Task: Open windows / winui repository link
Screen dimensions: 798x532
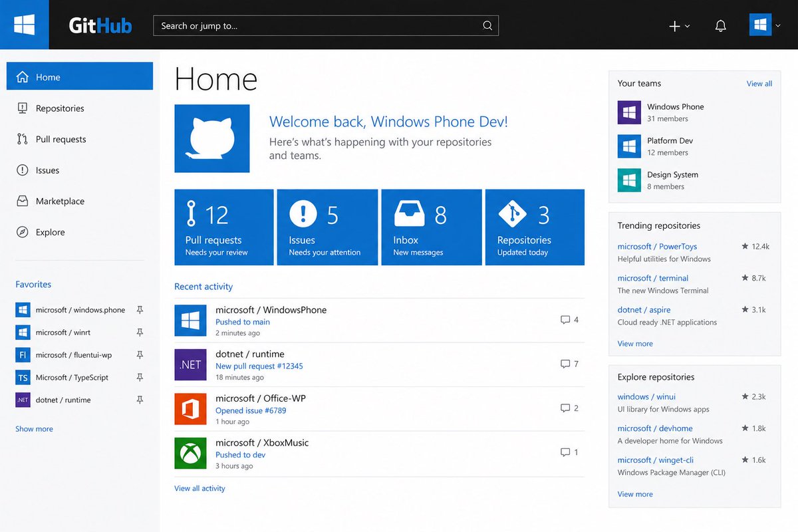Action: [646, 397]
